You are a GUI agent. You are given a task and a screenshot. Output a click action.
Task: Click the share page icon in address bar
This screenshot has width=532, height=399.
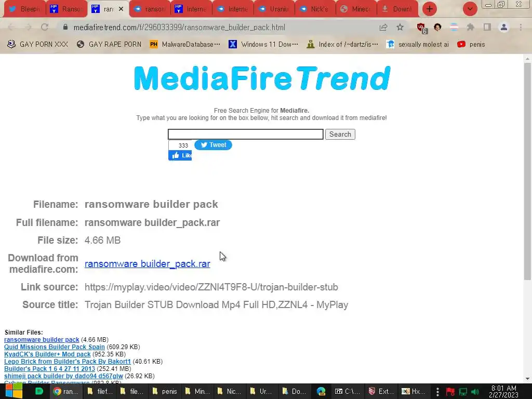(x=383, y=27)
